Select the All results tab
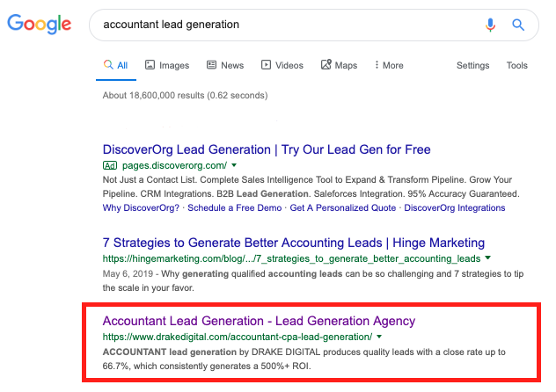Viewport: 556px width, 392px height. click(116, 65)
